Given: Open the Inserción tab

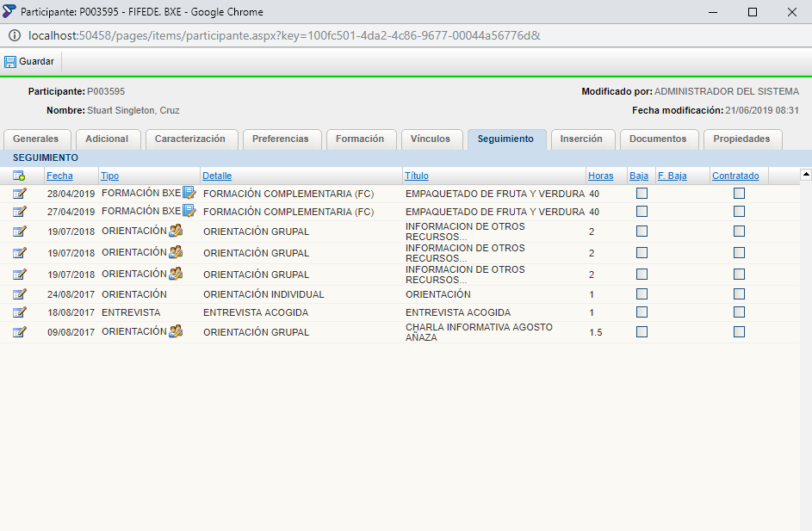Looking at the screenshot, I should click(x=582, y=139).
